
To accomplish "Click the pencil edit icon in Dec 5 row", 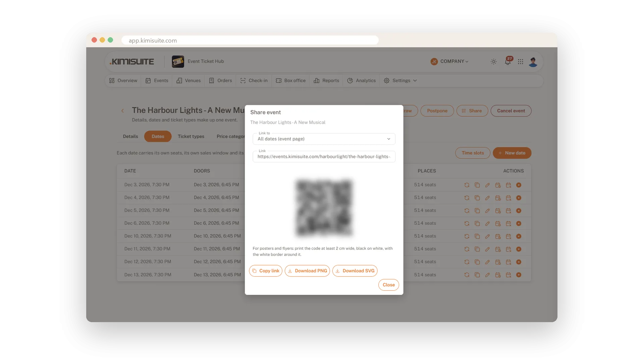I will pyautogui.click(x=487, y=211).
